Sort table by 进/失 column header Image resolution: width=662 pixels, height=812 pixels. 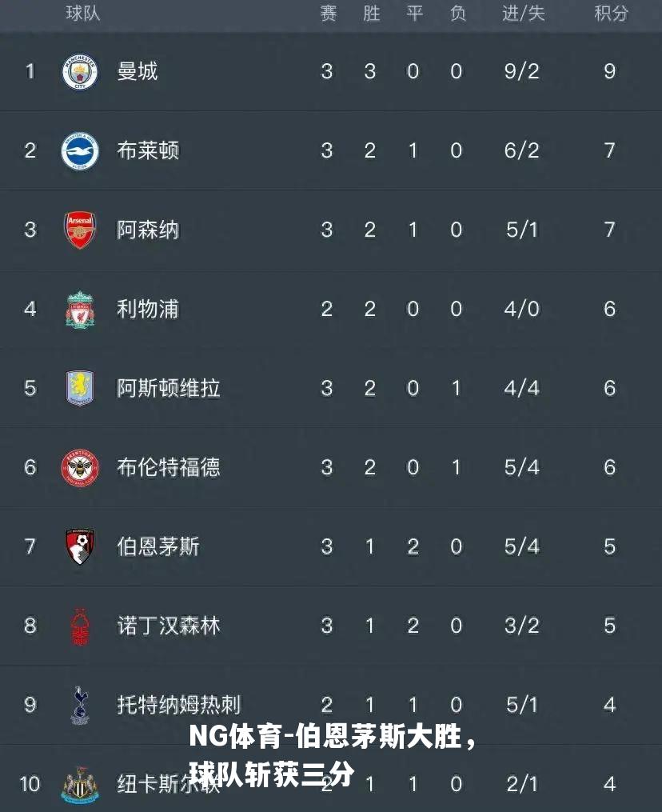point(524,14)
